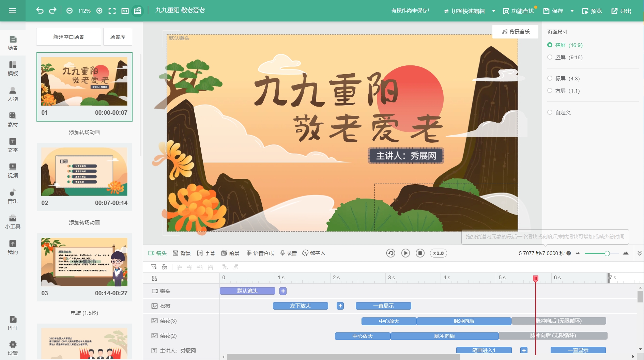Select 标屏 (4:3) page size
644x360 pixels.
pos(564,78)
